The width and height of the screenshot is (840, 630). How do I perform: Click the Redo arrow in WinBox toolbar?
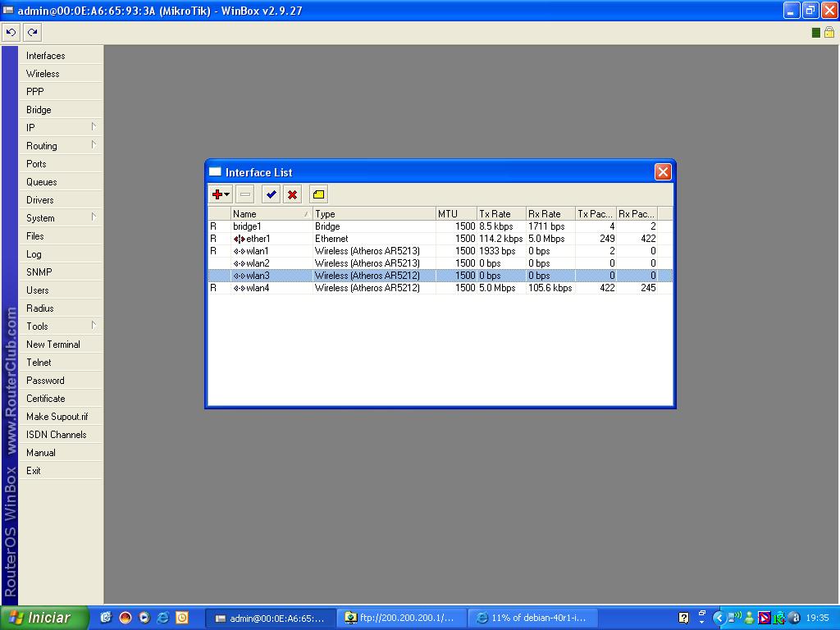pyautogui.click(x=33, y=33)
